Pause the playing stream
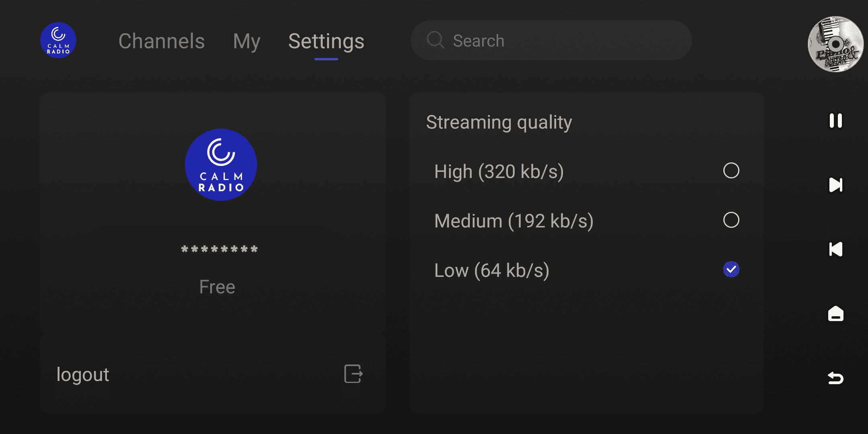The image size is (868, 434). coord(835,121)
